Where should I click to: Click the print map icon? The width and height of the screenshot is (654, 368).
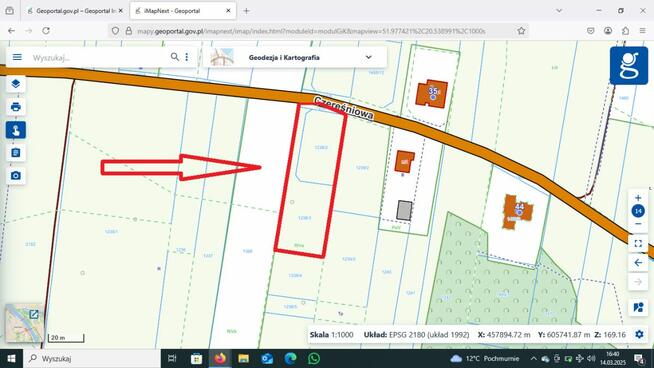pyautogui.click(x=16, y=107)
